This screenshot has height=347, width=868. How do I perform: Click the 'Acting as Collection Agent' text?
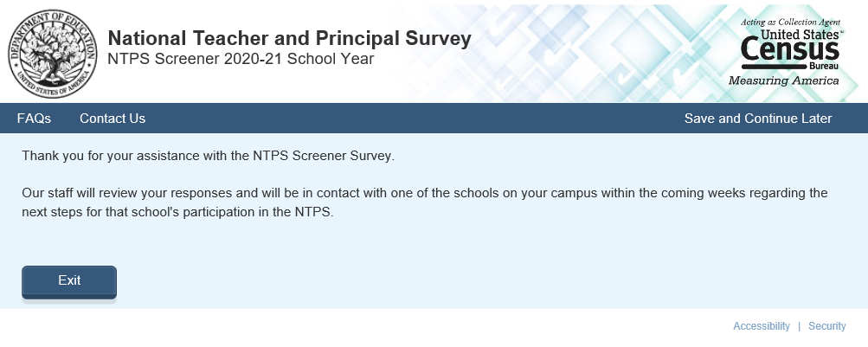pos(790,22)
